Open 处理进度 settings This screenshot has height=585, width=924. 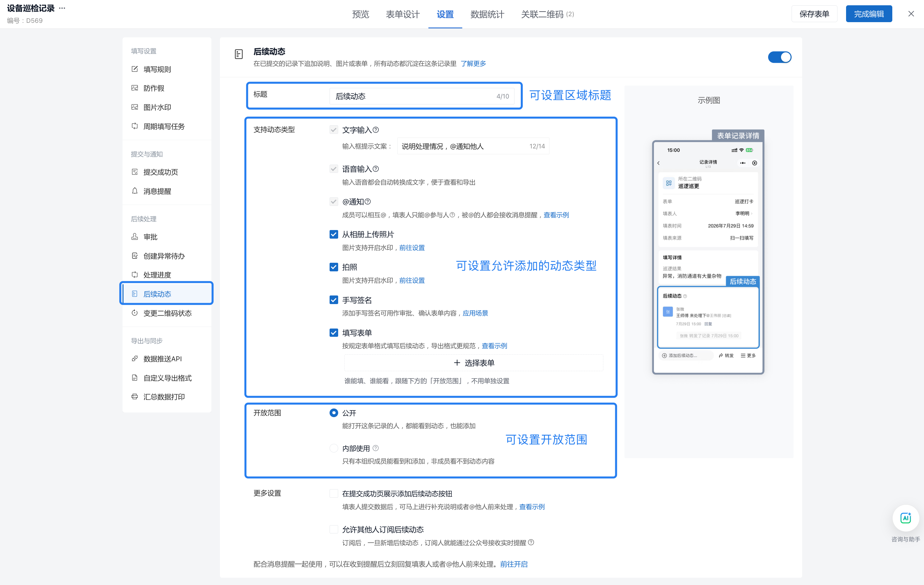pyautogui.click(x=166, y=275)
